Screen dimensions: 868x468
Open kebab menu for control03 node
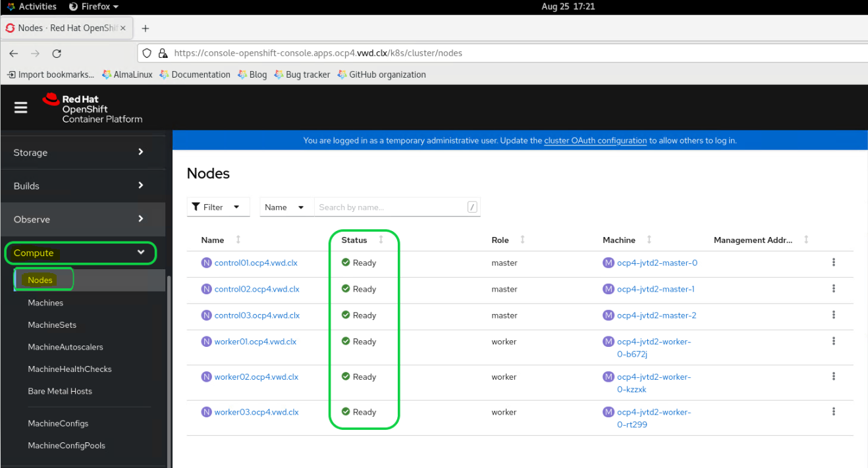pyautogui.click(x=834, y=315)
